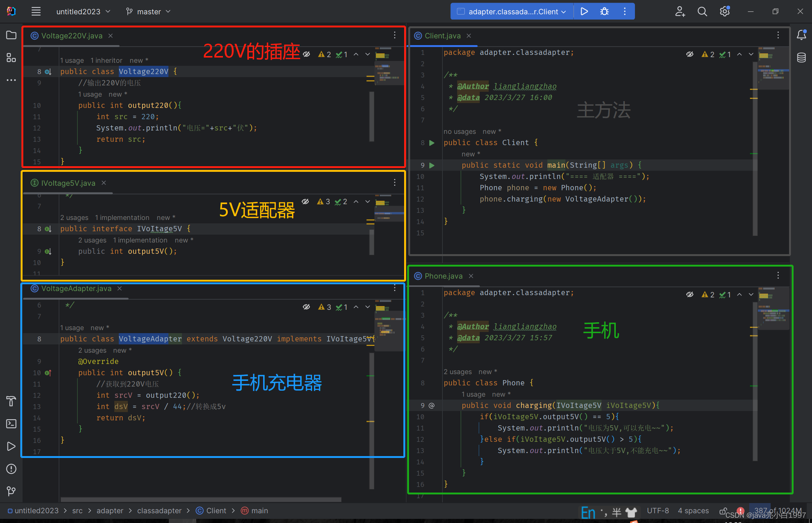
Task: Open the Git tool window
Action: (11, 491)
